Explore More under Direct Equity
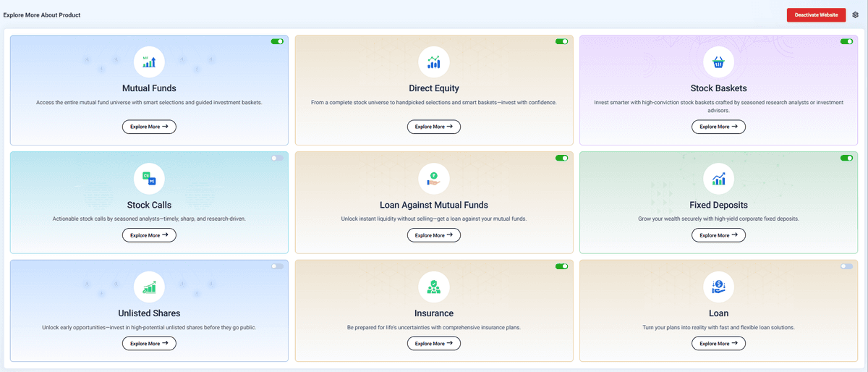 click(434, 127)
